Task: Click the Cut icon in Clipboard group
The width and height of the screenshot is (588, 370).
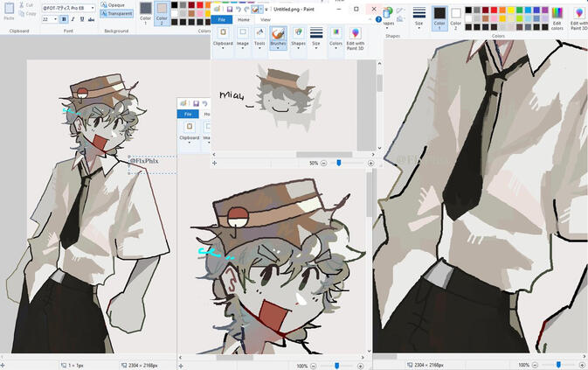Action: (29, 5)
